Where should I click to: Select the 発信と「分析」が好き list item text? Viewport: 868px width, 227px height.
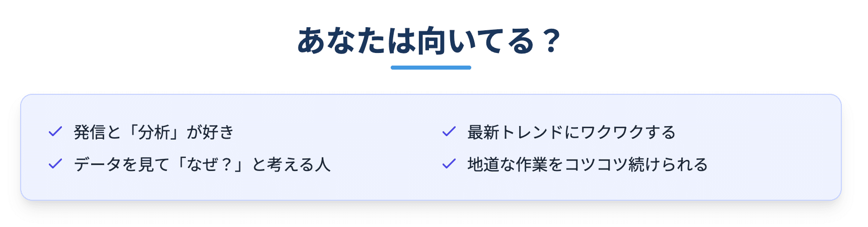[154, 132]
